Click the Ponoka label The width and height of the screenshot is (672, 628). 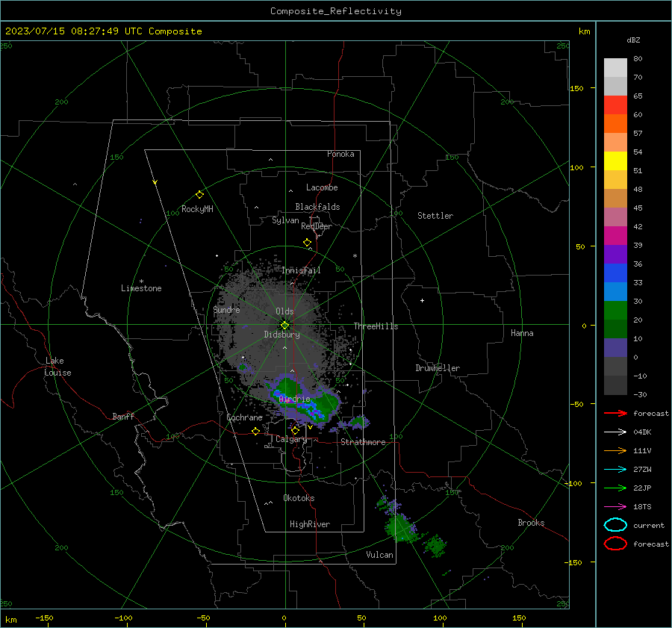340,154
